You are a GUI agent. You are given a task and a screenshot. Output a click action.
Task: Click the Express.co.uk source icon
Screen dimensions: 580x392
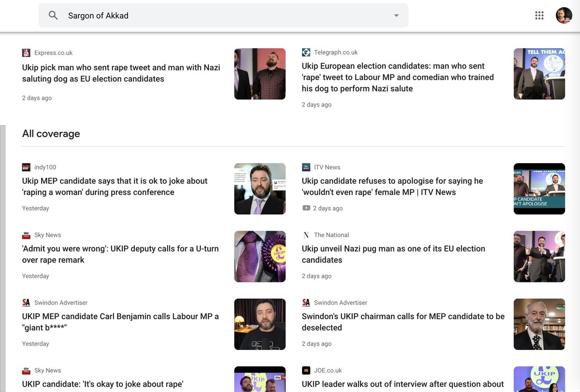pyautogui.click(x=26, y=53)
